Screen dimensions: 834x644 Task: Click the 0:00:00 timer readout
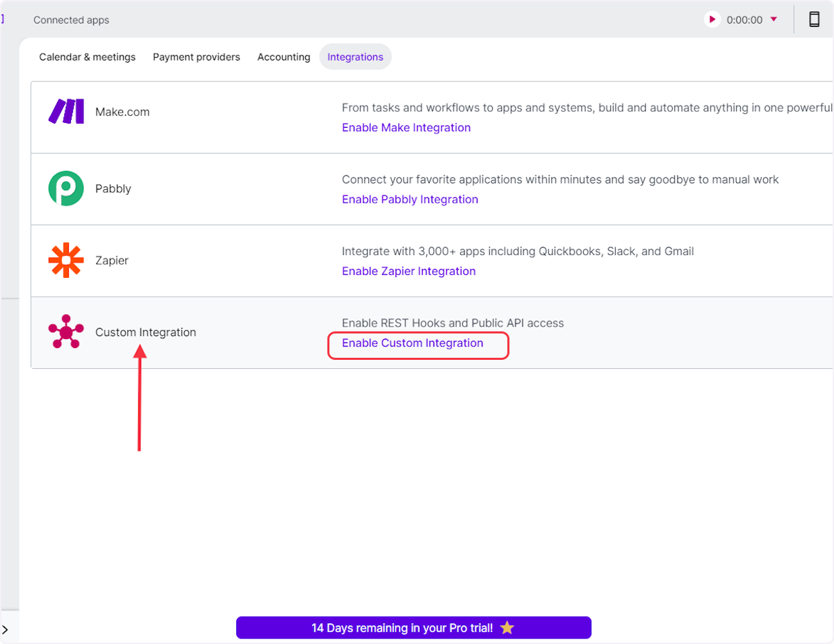click(744, 20)
